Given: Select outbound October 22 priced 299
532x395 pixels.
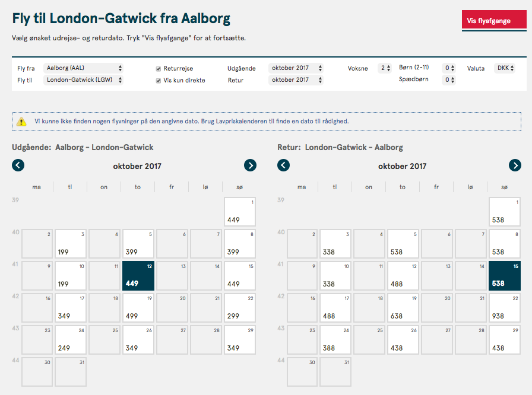Looking at the screenshot, I should (x=240, y=308).
